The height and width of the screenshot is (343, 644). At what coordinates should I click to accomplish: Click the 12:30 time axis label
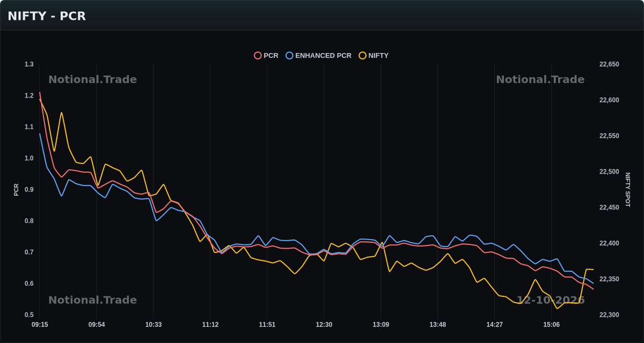[324, 325]
